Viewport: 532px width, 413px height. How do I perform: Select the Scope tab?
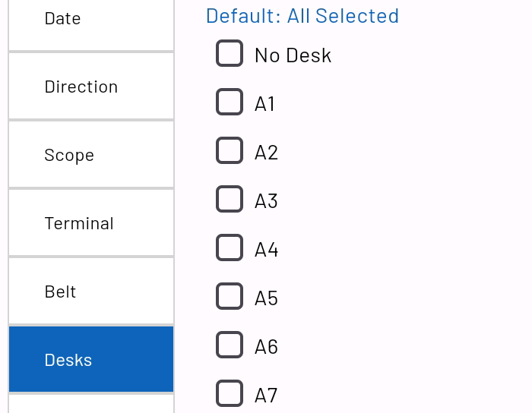[x=90, y=155]
